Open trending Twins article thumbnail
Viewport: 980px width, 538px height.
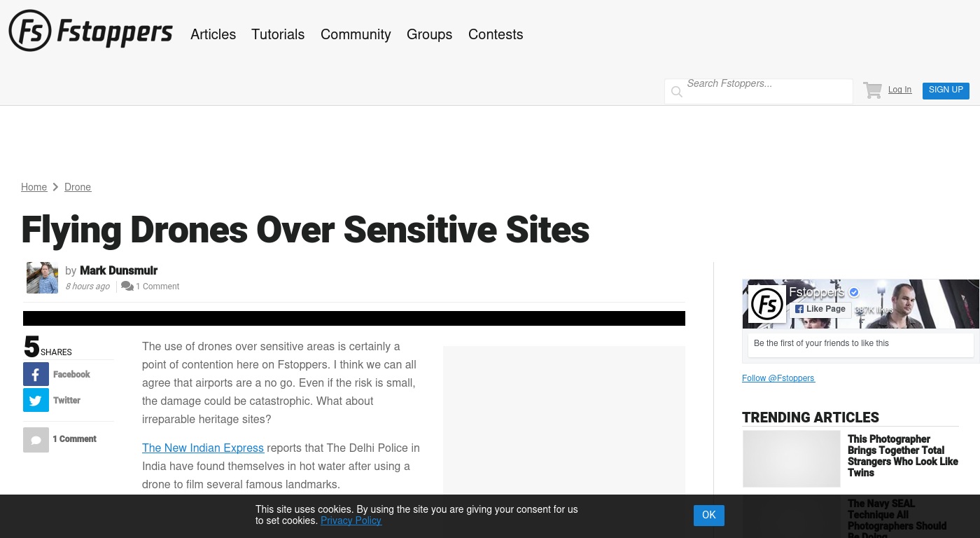pyautogui.click(x=791, y=459)
